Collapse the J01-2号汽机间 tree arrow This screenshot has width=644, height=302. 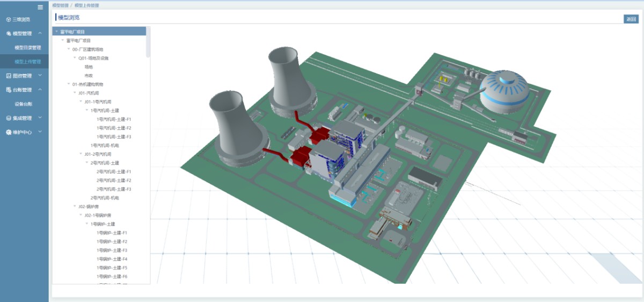tap(80, 154)
